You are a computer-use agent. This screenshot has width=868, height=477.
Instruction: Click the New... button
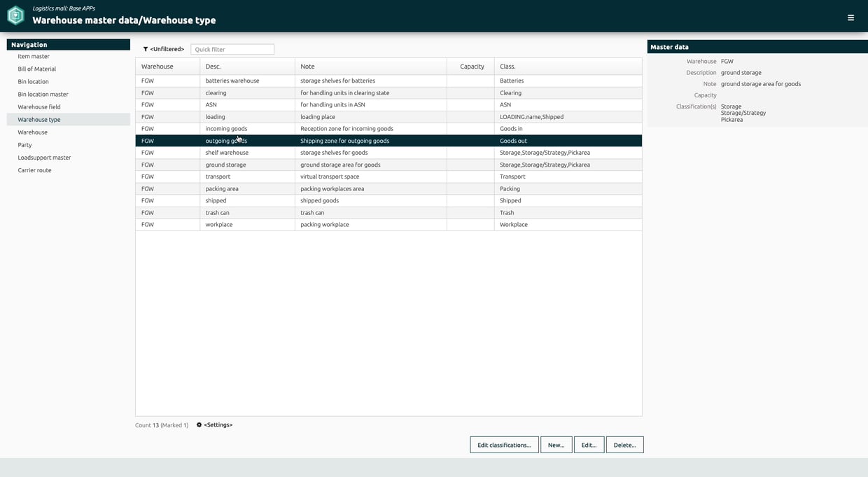(x=556, y=445)
